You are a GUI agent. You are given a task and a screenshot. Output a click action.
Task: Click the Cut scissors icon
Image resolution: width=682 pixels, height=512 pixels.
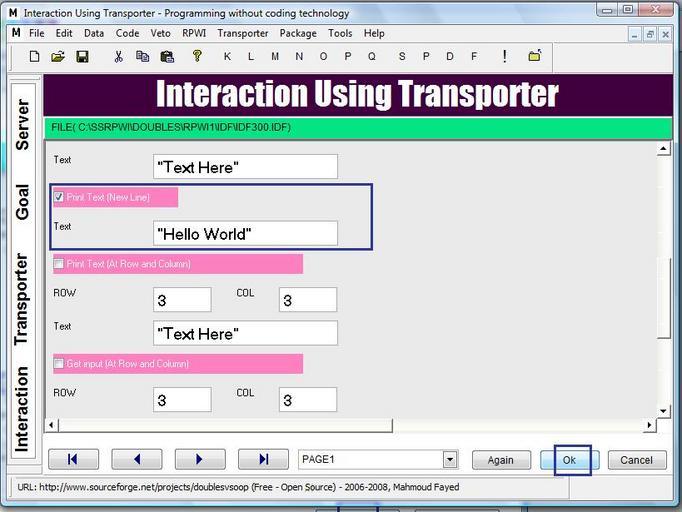point(118,57)
